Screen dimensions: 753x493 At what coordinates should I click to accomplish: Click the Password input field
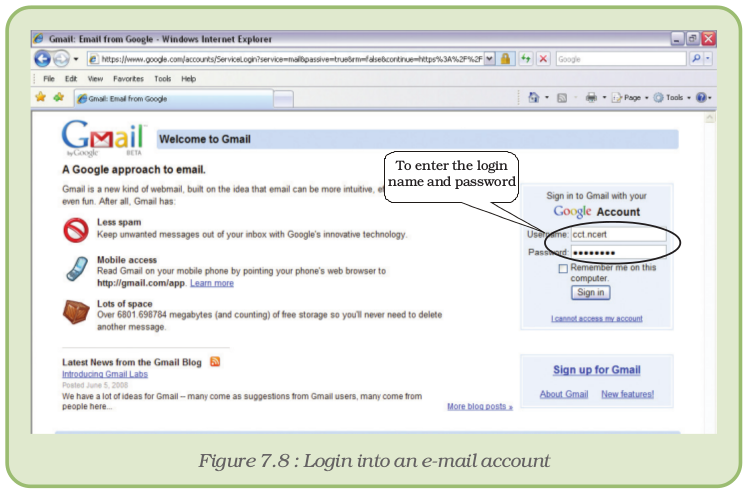click(x=619, y=252)
